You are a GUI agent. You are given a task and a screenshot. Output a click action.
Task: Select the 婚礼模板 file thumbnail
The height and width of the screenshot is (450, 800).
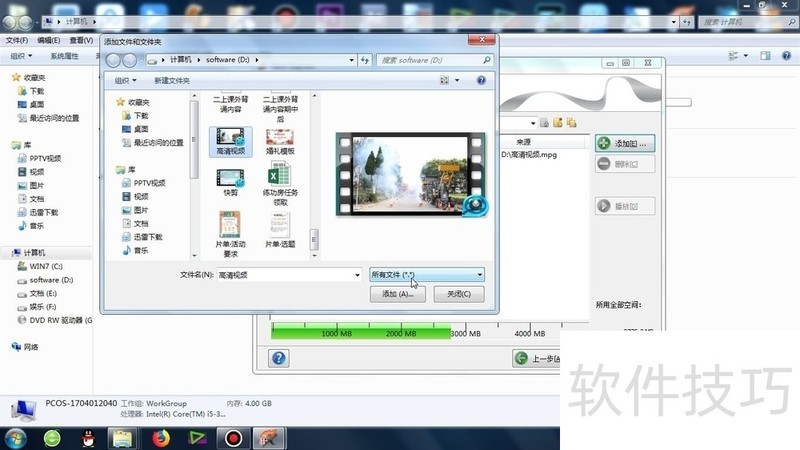280,138
